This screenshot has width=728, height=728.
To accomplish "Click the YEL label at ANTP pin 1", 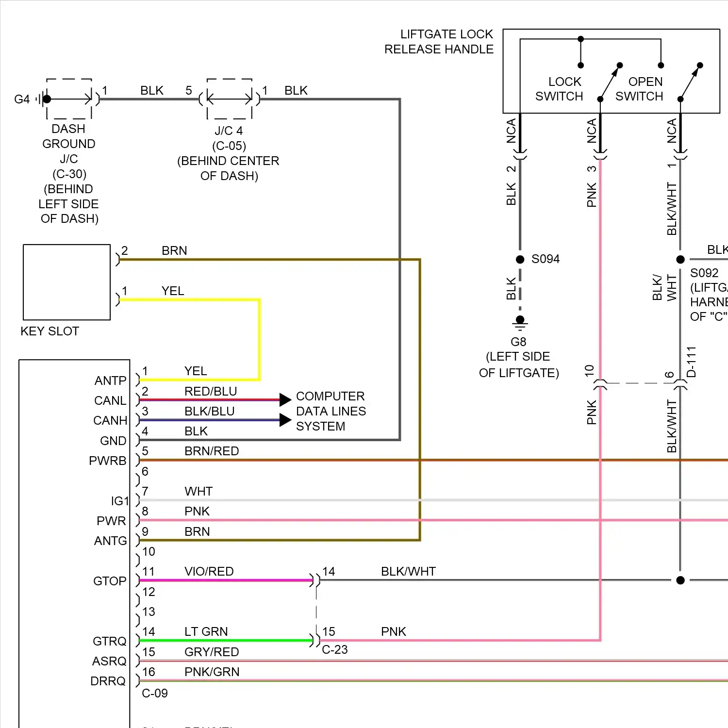I will coord(196,371).
